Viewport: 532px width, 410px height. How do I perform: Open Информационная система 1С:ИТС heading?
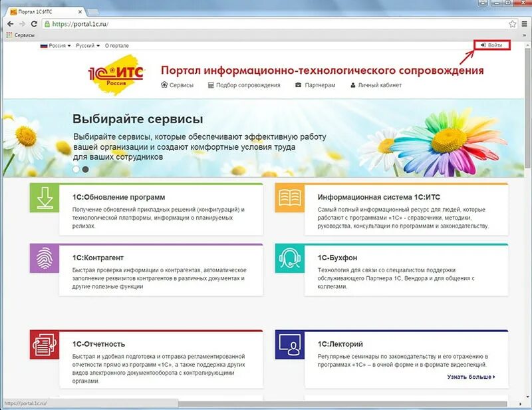tap(378, 197)
